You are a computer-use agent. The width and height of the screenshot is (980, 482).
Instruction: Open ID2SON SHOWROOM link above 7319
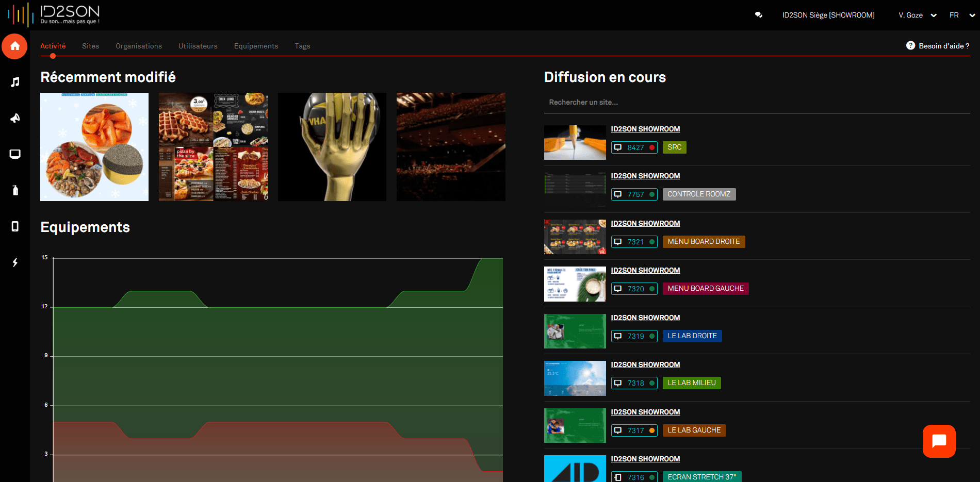pyautogui.click(x=645, y=318)
